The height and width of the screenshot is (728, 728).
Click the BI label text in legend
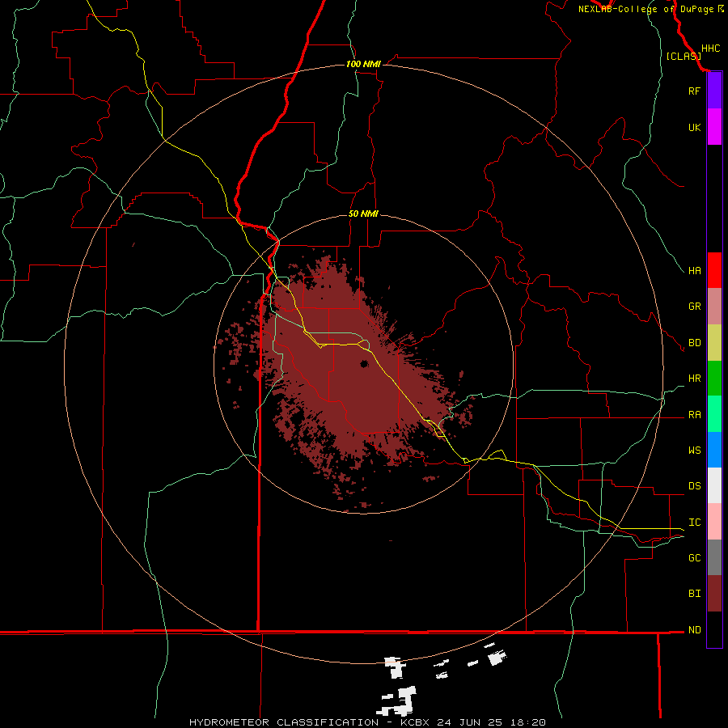click(x=695, y=594)
